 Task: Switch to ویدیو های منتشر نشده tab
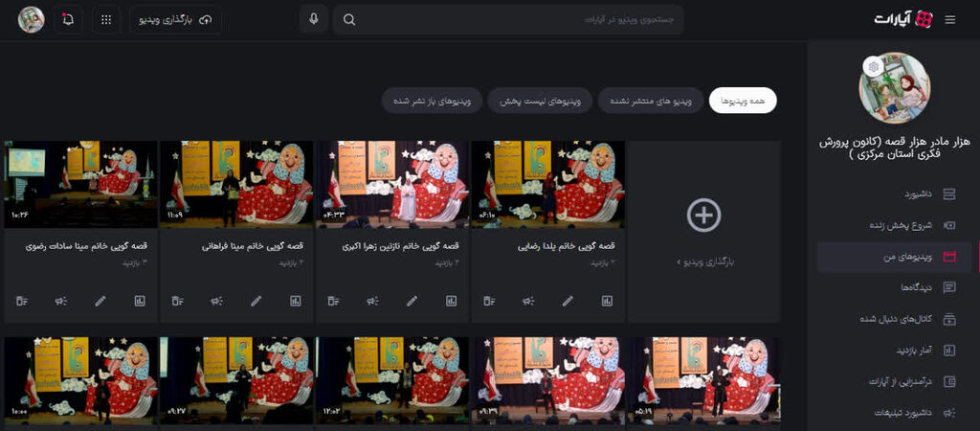click(x=651, y=101)
